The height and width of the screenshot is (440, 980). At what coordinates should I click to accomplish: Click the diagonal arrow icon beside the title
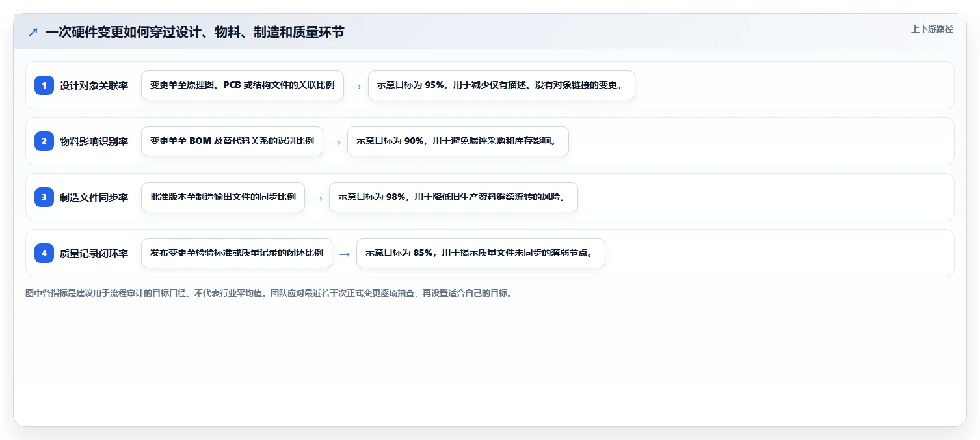(33, 32)
